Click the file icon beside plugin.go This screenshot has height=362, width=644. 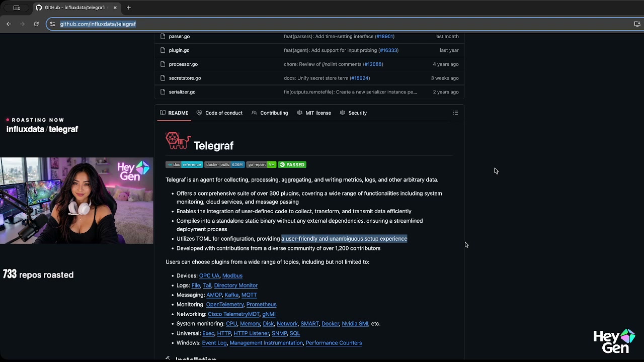(x=163, y=50)
